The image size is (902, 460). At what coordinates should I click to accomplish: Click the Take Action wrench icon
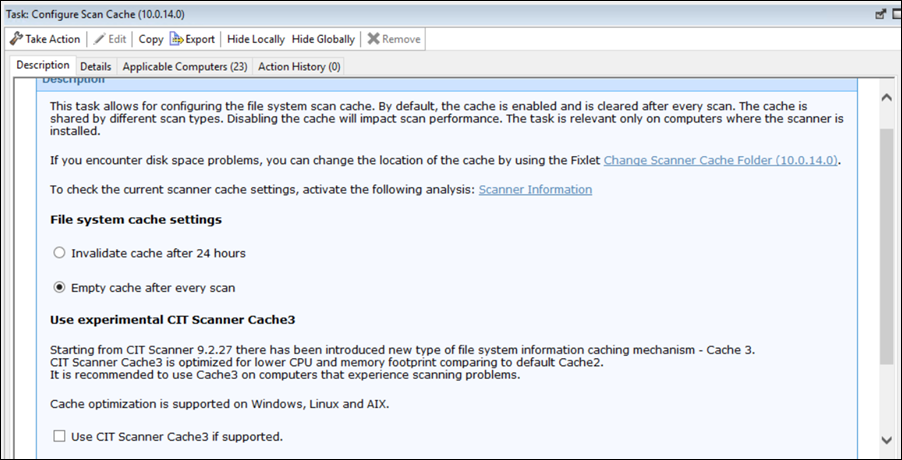click(x=16, y=39)
